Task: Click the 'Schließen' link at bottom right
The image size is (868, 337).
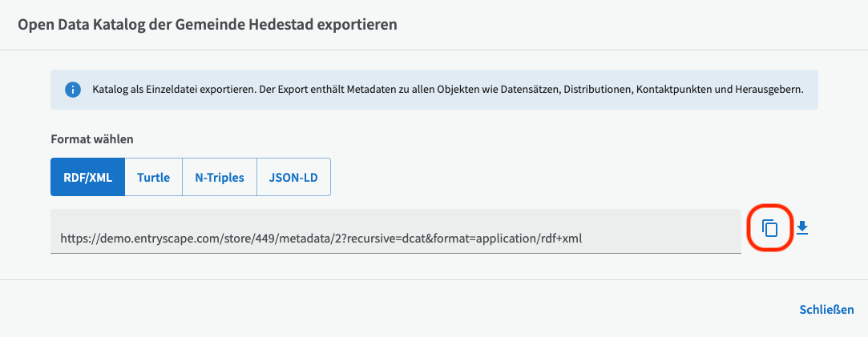Action: coord(826,309)
